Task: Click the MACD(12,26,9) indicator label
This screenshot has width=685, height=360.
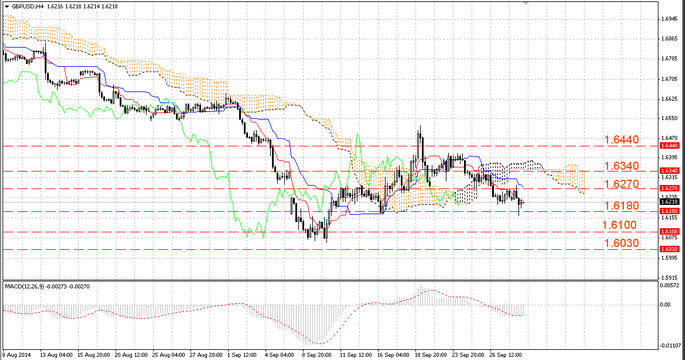Action: pos(24,287)
